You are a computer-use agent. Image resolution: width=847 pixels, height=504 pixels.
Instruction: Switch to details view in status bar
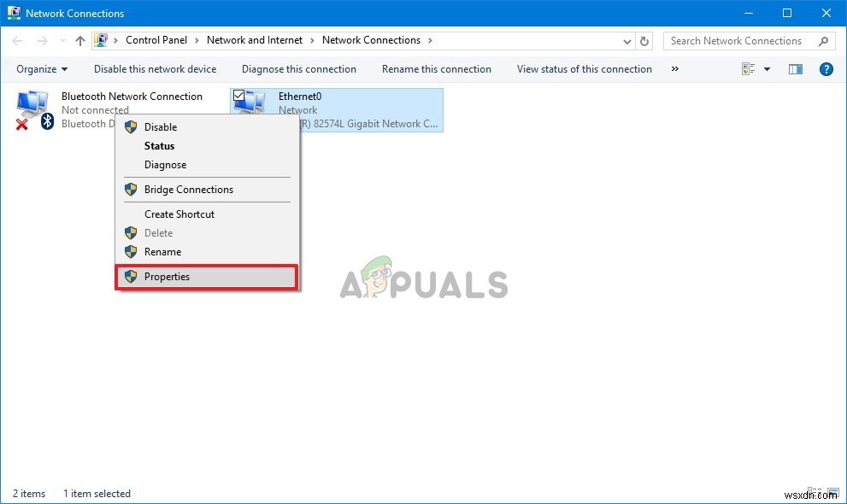click(814, 493)
